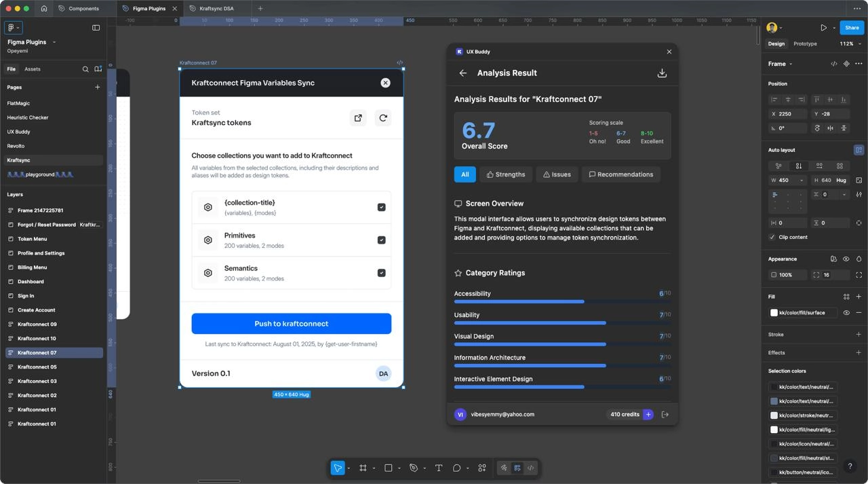Select the Frame tool in bottom toolbar
868x484 pixels.
coord(363,468)
